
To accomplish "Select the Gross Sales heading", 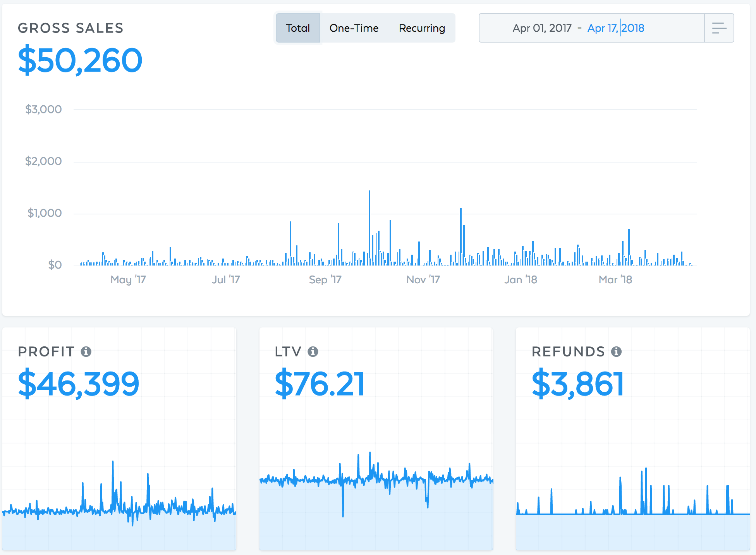I will pos(70,28).
